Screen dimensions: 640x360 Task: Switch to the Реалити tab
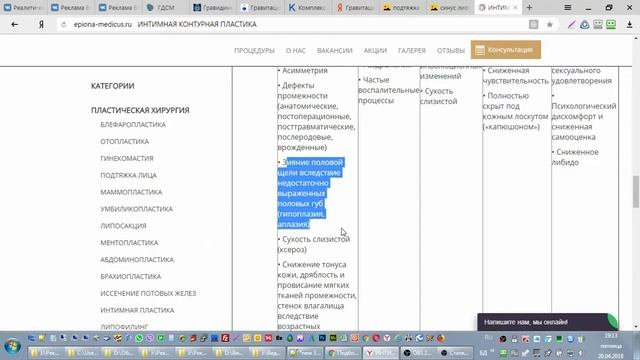pyautogui.click(x=23, y=7)
